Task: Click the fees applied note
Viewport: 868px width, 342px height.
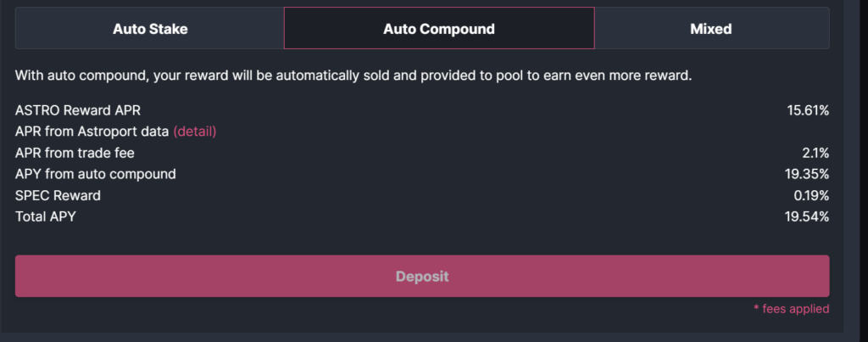Action: pyautogui.click(x=795, y=309)
